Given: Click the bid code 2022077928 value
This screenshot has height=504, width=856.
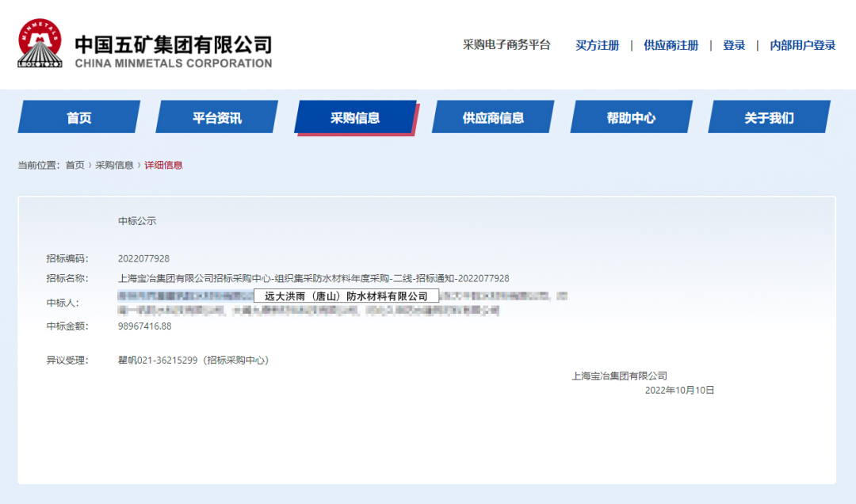Looking at the screenshot, I should pyautogui.click(x=143, y=258).
